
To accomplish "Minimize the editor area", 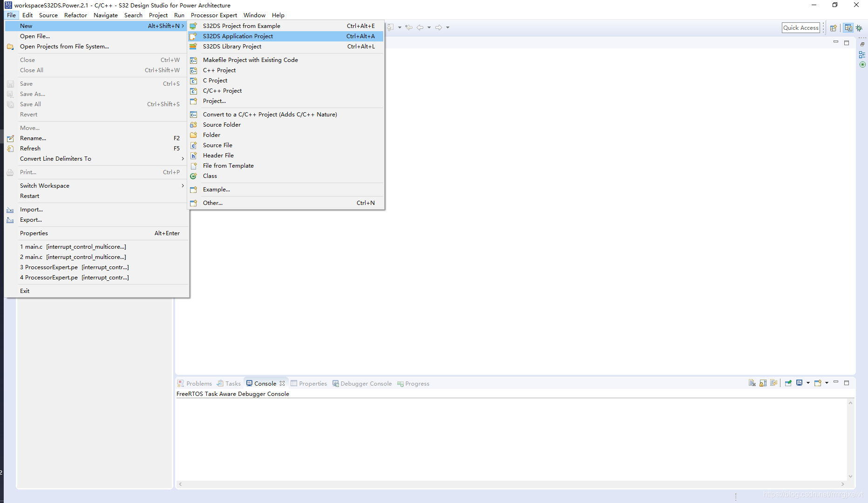I will (836, 42).
